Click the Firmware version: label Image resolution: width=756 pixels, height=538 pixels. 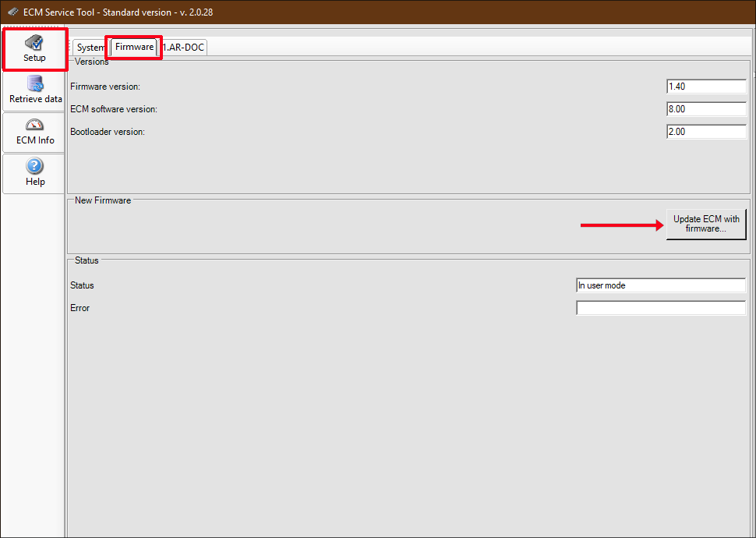[x=105, y=87]
